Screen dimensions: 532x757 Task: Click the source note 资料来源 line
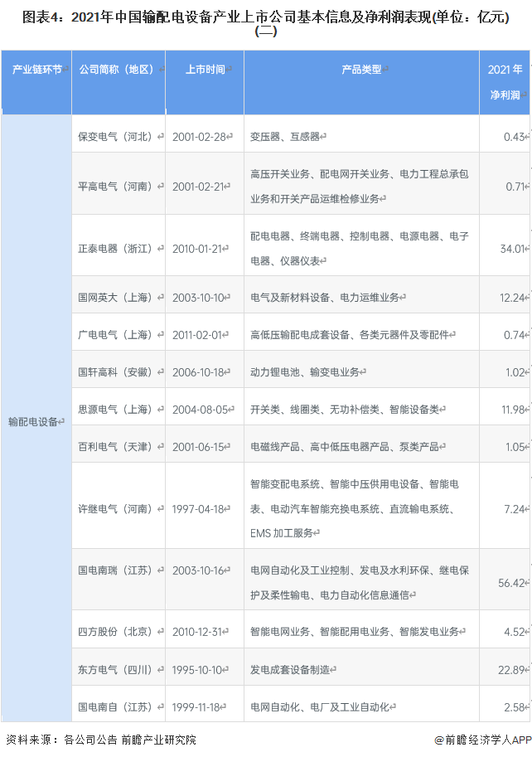coord(101,740)
